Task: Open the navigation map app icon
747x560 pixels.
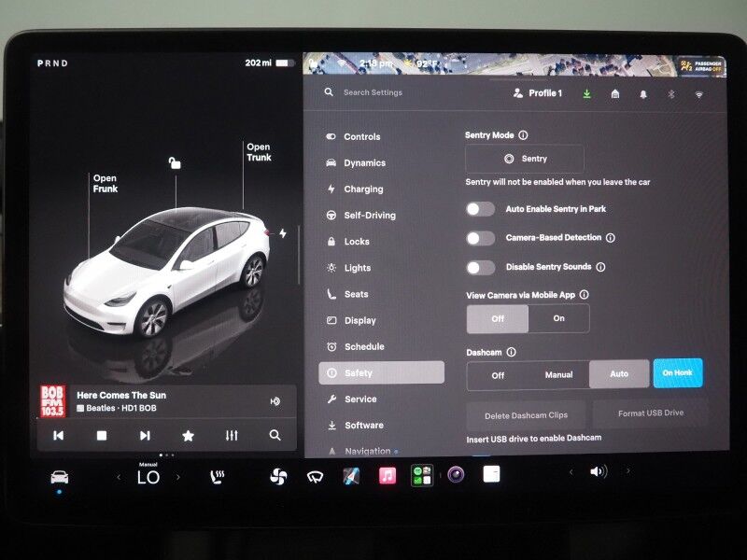Action: click(352, 476)
